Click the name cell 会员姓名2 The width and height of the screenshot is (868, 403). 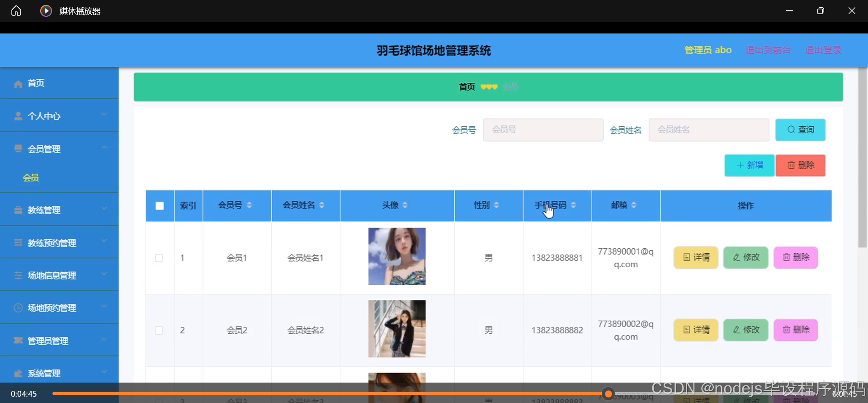tap(306, 330)
